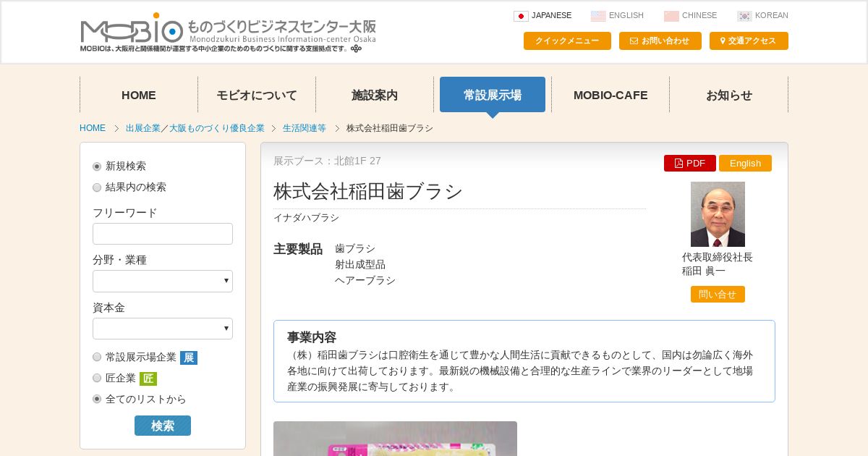Viewport: 868px width, 456px height.
Task: Switch to English page button
Action: pos(745,164)
